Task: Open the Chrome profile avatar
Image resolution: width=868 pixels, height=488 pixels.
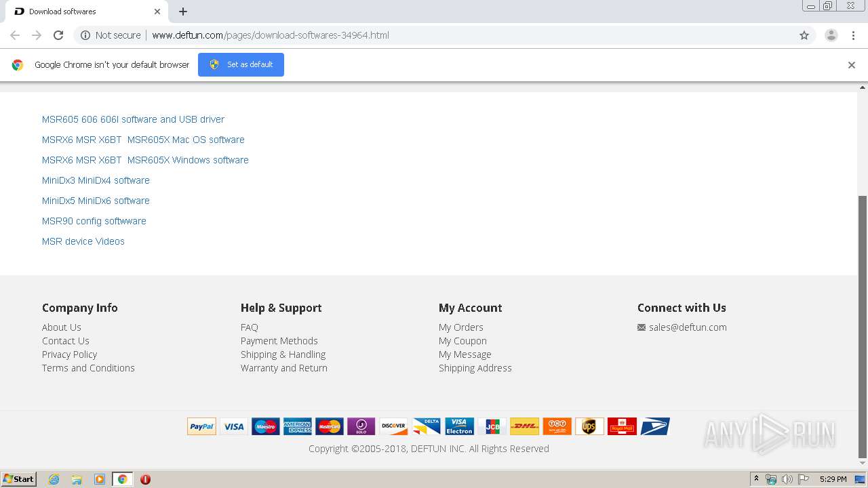Action: point(831,35)
